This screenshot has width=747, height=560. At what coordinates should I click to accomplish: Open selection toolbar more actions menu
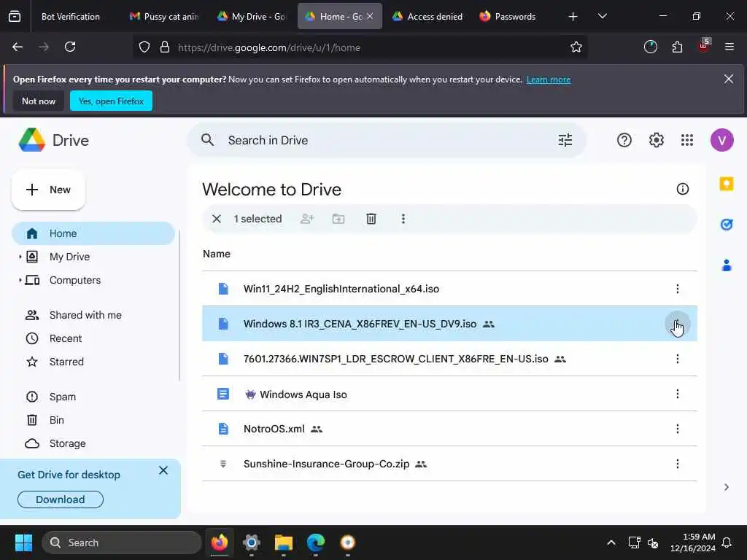pos(403,219)
